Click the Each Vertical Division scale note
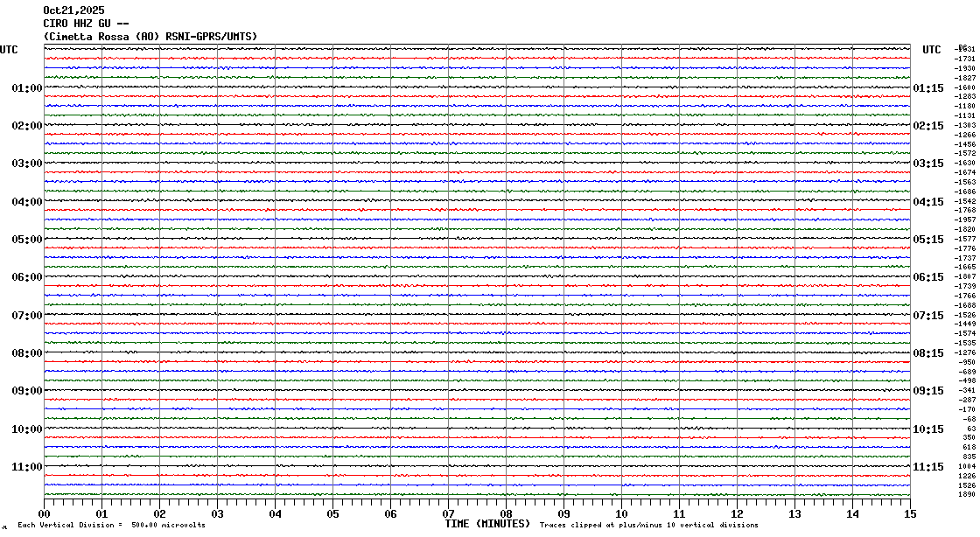980x537 pixels. click(x=111, y=526)
